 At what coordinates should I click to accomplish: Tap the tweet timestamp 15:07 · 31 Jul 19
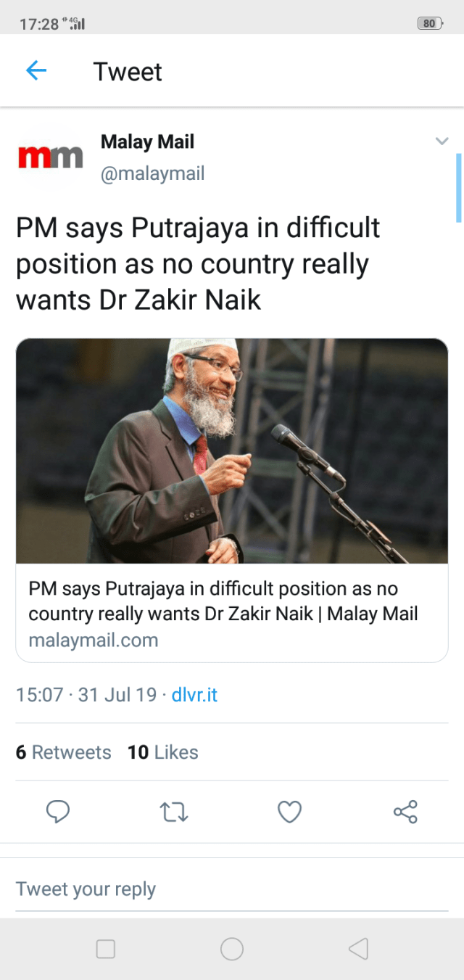[86, 695]
